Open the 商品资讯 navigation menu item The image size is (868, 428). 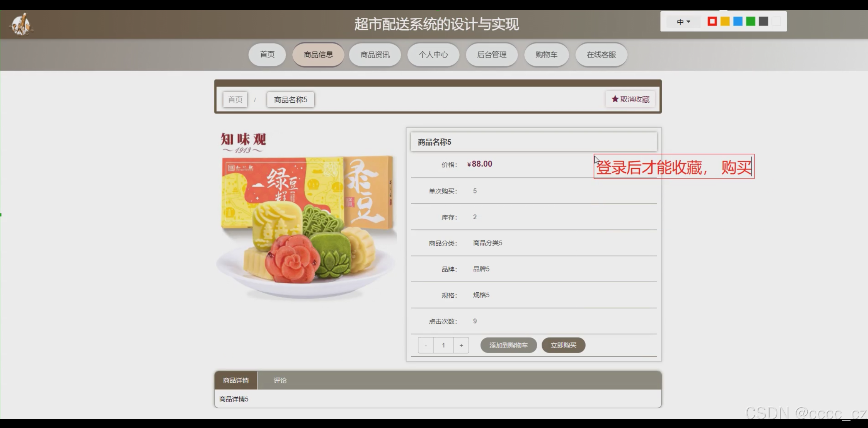(375, 55)
